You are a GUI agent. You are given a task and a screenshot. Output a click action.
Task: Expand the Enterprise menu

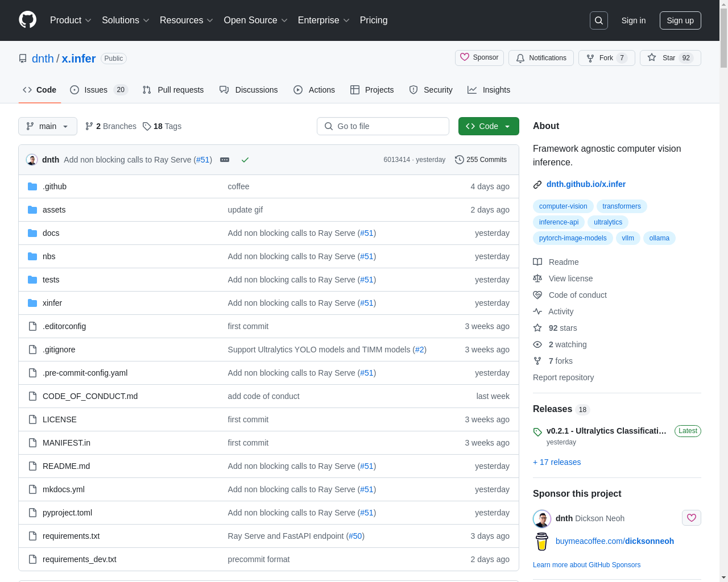point(324,20)
